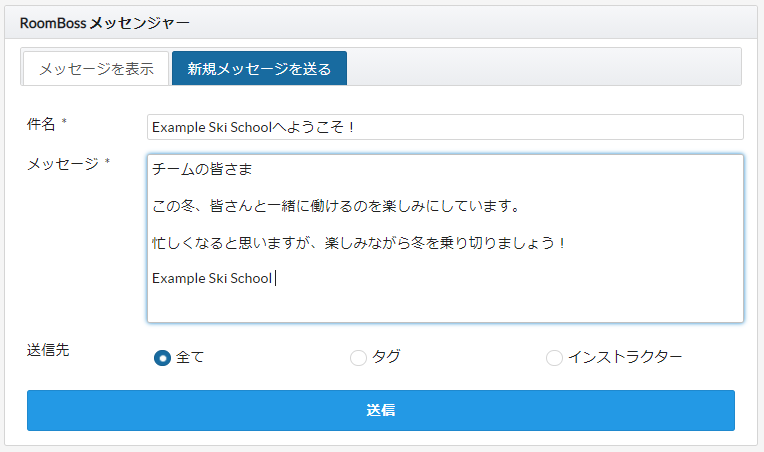
Task: Select the インストラクター radio button
Action: (x=554, y=358)
